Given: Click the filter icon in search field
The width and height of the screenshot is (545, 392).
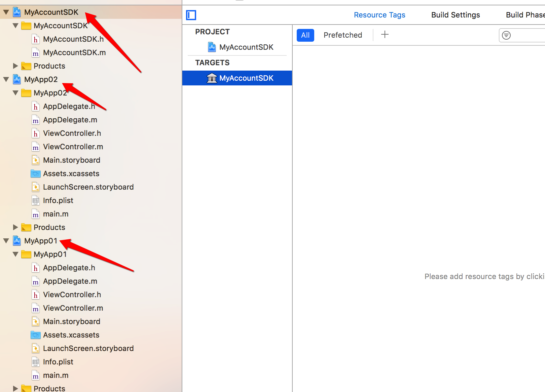Looking at the screenshot, I should click(506, 35).
